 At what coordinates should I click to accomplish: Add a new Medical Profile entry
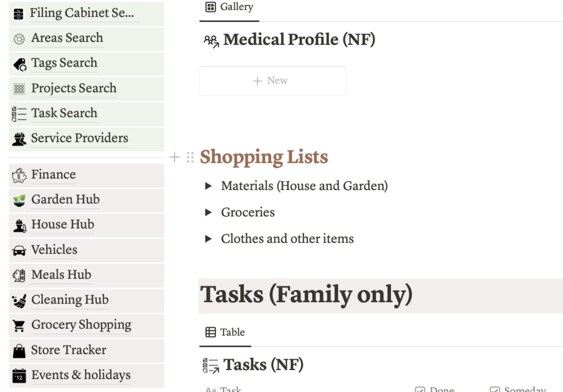pos(272,81)
